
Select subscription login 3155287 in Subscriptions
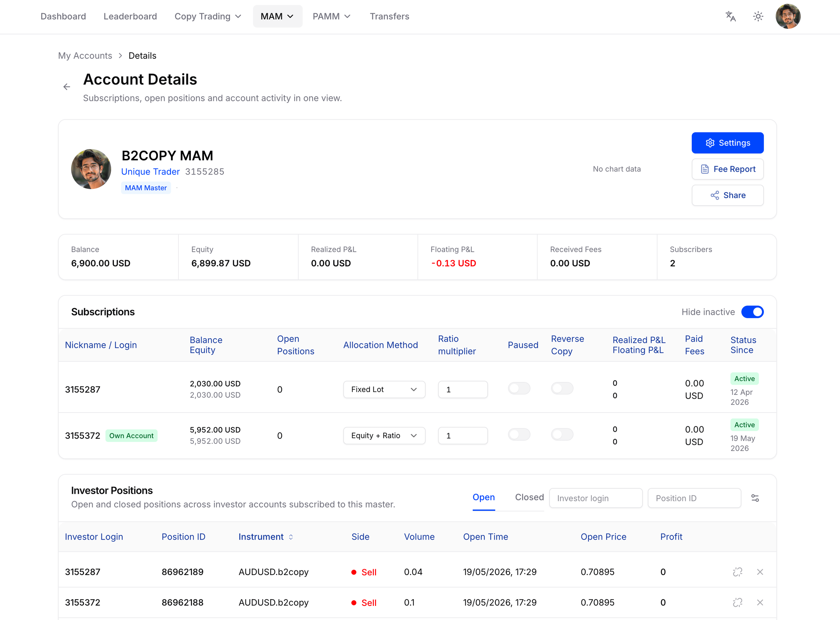pos(83,390)
